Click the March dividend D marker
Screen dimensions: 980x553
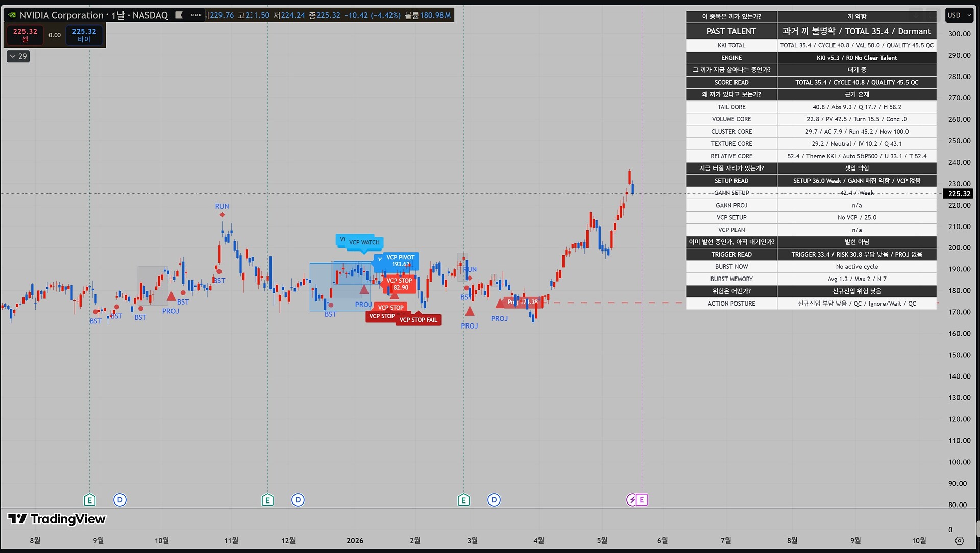pos(494,500)
